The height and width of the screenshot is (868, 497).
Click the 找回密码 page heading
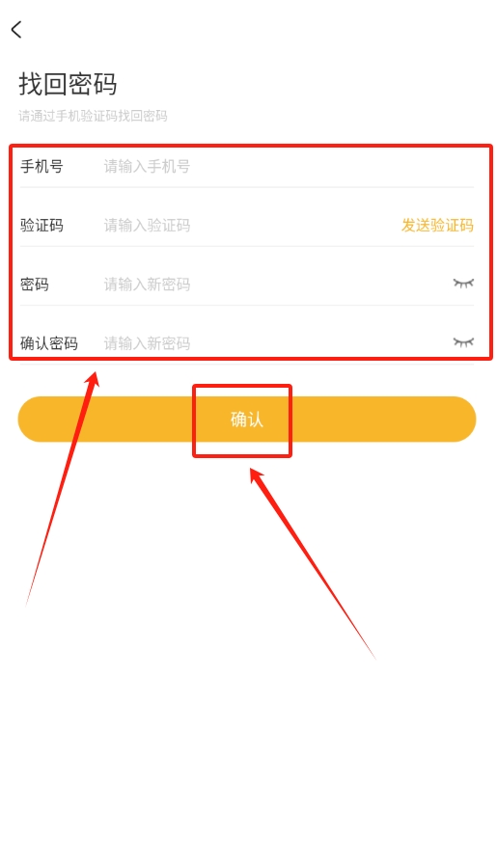(x=68, y=84)
